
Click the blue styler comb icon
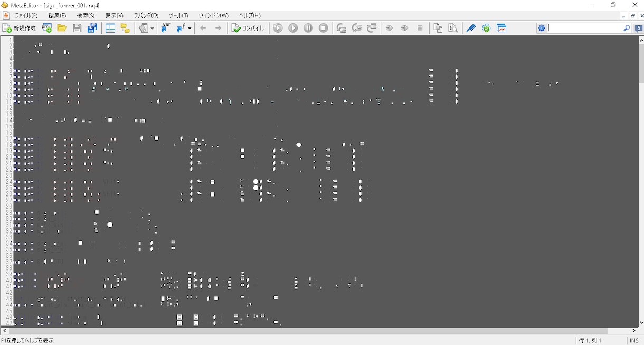pos(471,28)
